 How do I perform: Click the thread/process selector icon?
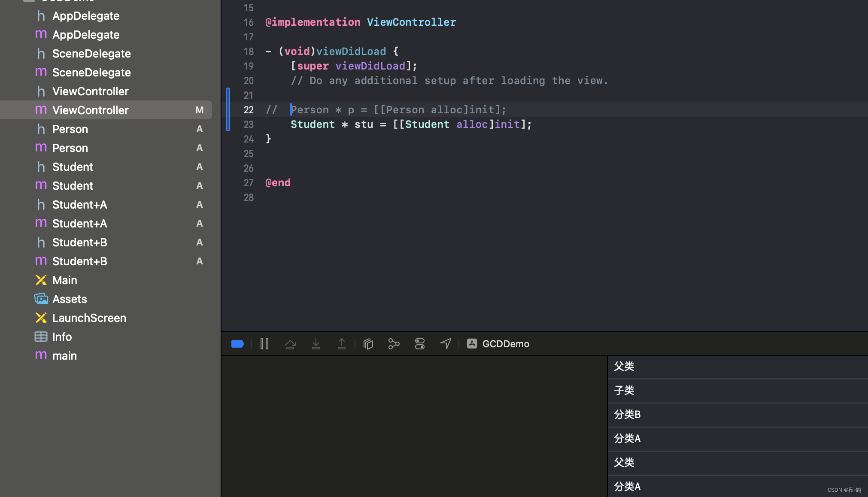[393, 343]
